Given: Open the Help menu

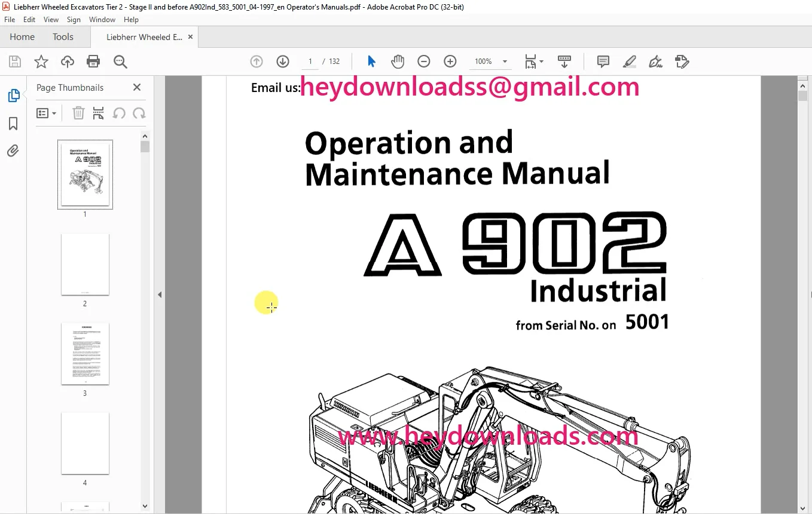Looking at the screenshot, I should 131,20.
